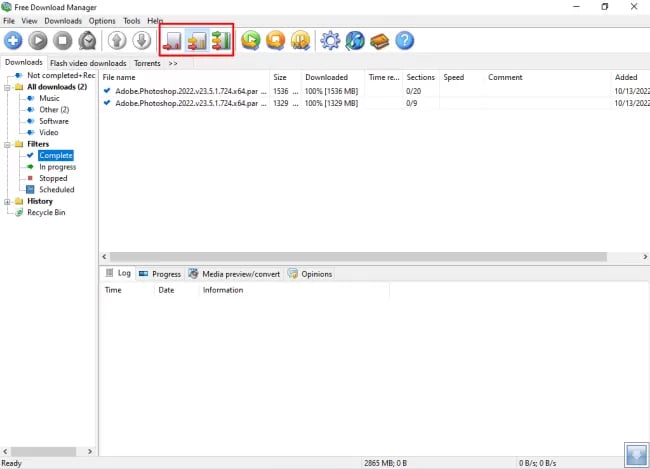Image resolution: width=650 pixels, height=469 pixels.
Task: Select the Complete filter
Action: [56, 156]
